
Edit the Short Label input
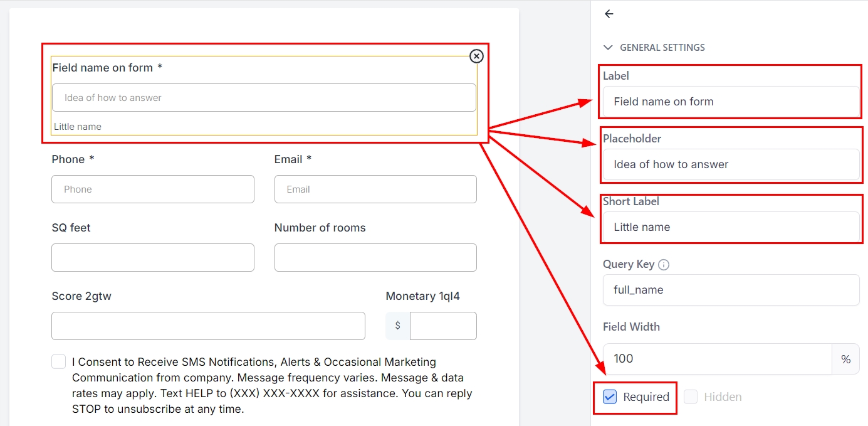click(731, 227)
